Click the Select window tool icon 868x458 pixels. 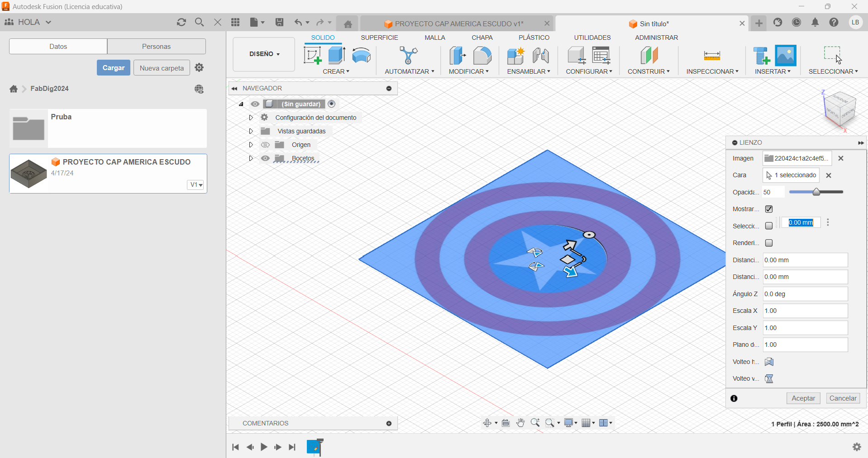pos(833,55)
